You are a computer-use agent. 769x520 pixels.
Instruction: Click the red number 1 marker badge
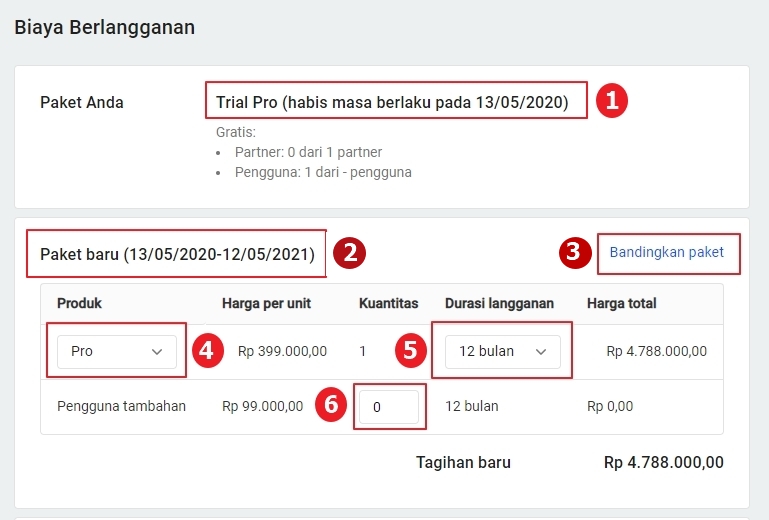coord(611,101)
